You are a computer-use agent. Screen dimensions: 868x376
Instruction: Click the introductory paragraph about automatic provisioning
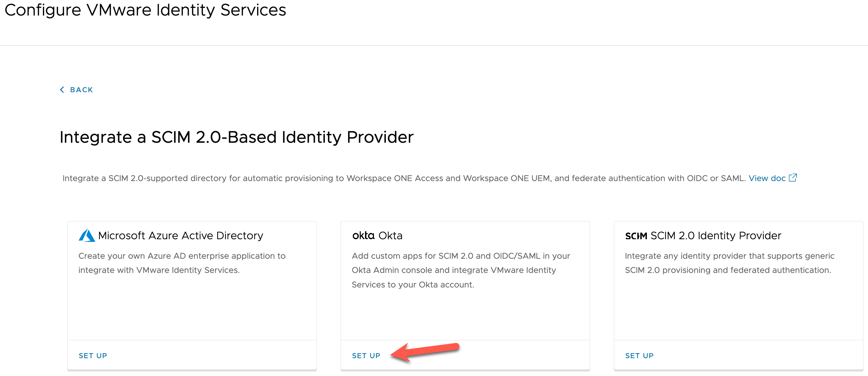404,178
